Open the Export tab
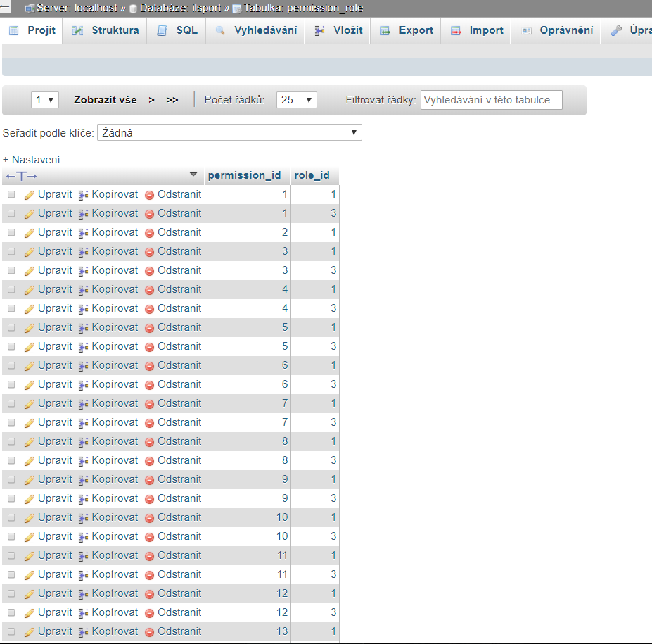 (x=405, y=30)
